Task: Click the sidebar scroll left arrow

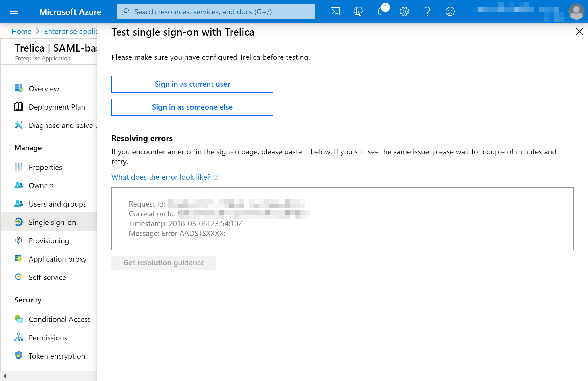Action: point(5,376)
